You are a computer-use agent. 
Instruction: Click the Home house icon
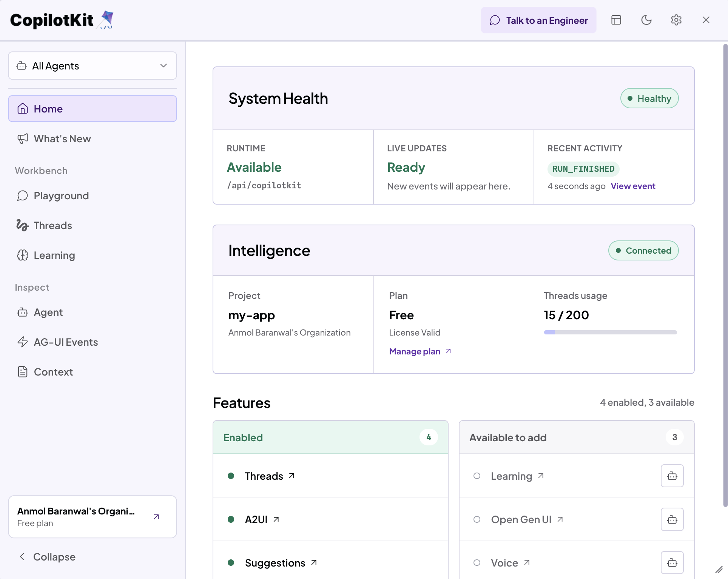pyautogui.click(x=23, y=109)
